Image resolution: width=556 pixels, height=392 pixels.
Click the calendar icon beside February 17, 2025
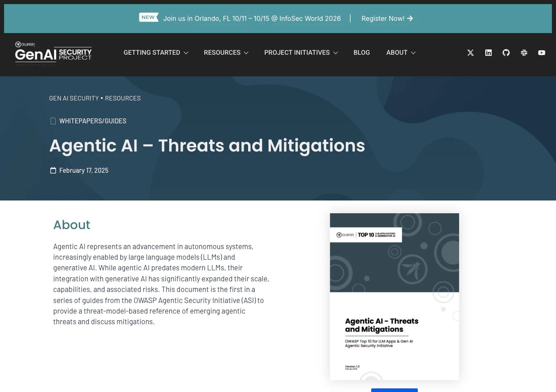[53, 170]
